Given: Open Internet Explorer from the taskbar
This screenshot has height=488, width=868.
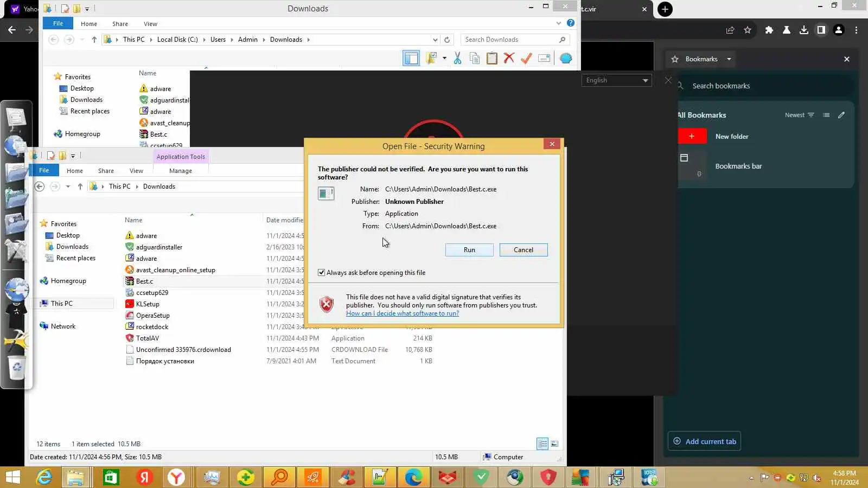Looking at the screenshot, I should pyautogui.click(x=44, y=477).
